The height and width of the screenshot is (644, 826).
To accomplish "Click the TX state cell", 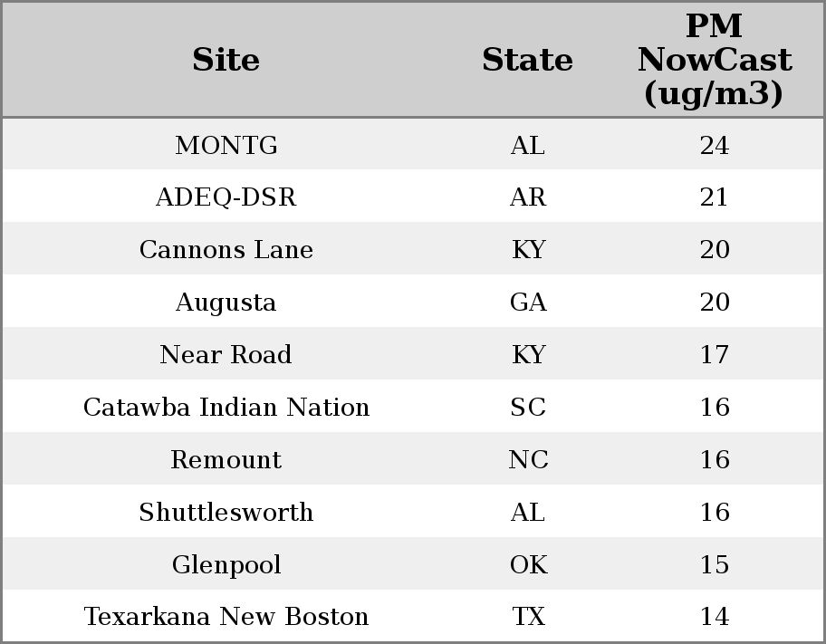I will [528, 617].
